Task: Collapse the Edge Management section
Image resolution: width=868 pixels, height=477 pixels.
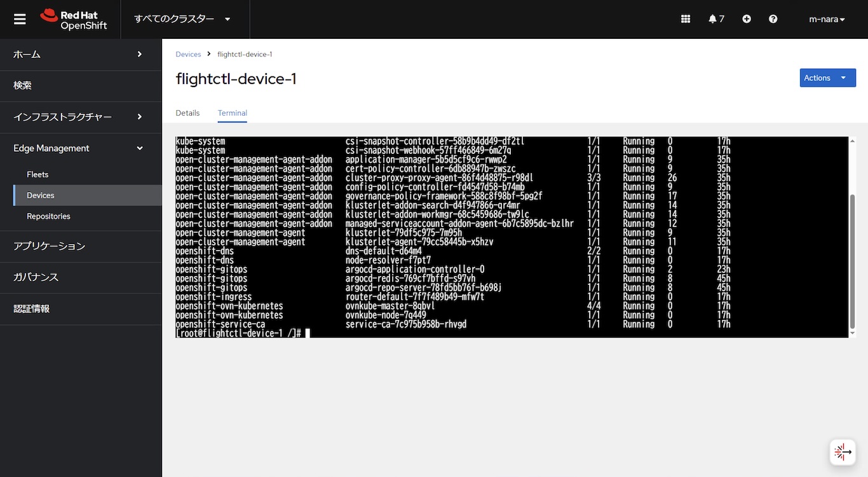Action: [81, 148]
